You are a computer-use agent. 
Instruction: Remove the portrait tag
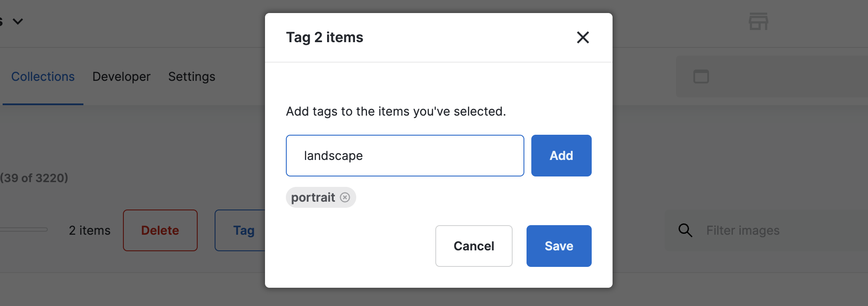pyautogui.click(x=345, y=197)
